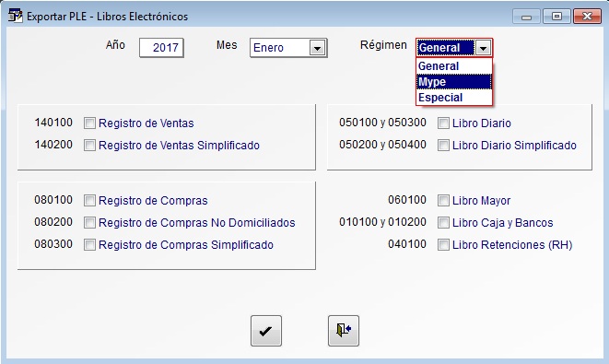Open the Mes dropdown arrow
The height and width of the screenshot is (364, 609).
point(317,48)
